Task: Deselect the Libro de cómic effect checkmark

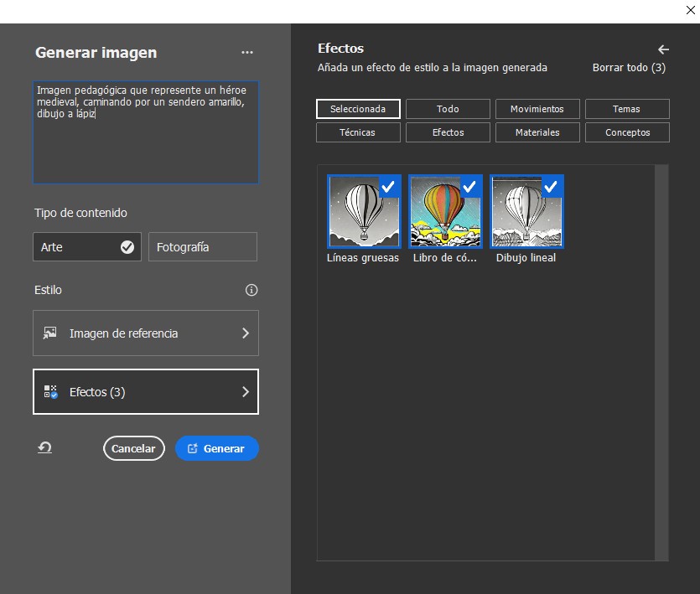Action: tap(469, 188)
